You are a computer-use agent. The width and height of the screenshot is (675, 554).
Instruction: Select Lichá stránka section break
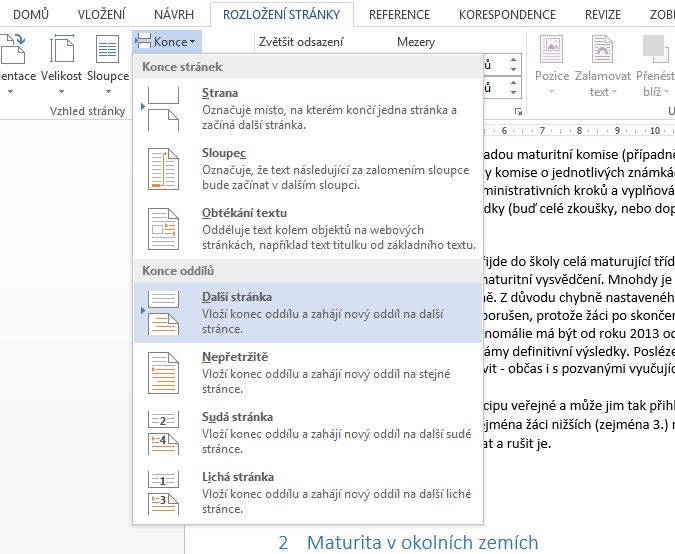click(x=308, y=493)
